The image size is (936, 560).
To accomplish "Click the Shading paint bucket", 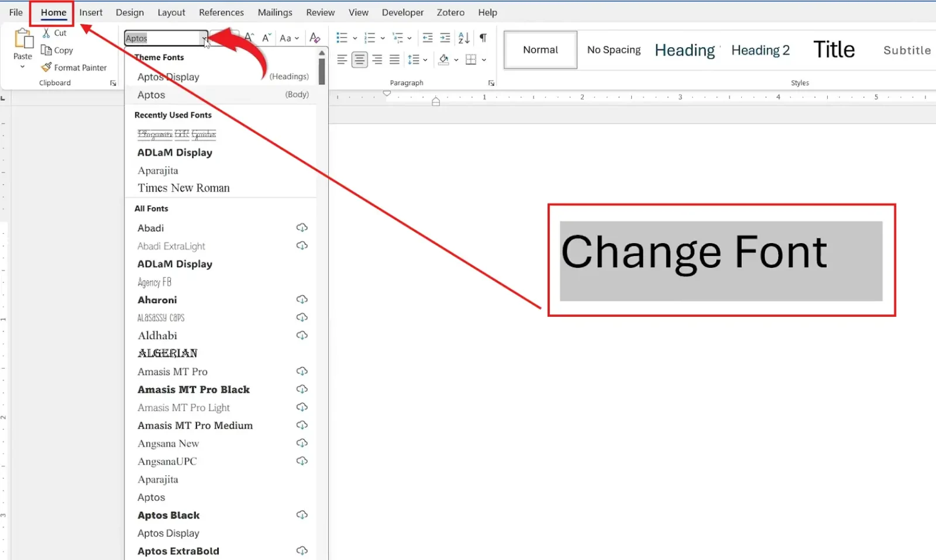I will [444, 60].
